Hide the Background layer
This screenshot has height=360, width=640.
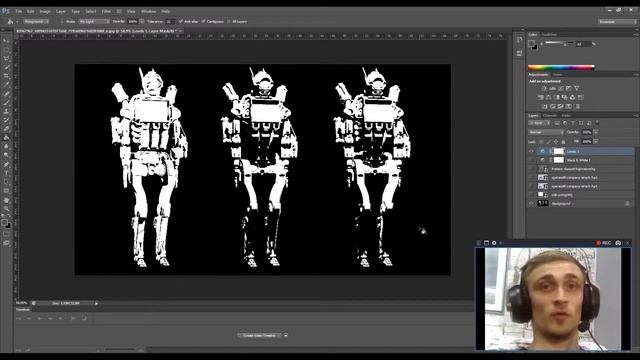point(531,203)
